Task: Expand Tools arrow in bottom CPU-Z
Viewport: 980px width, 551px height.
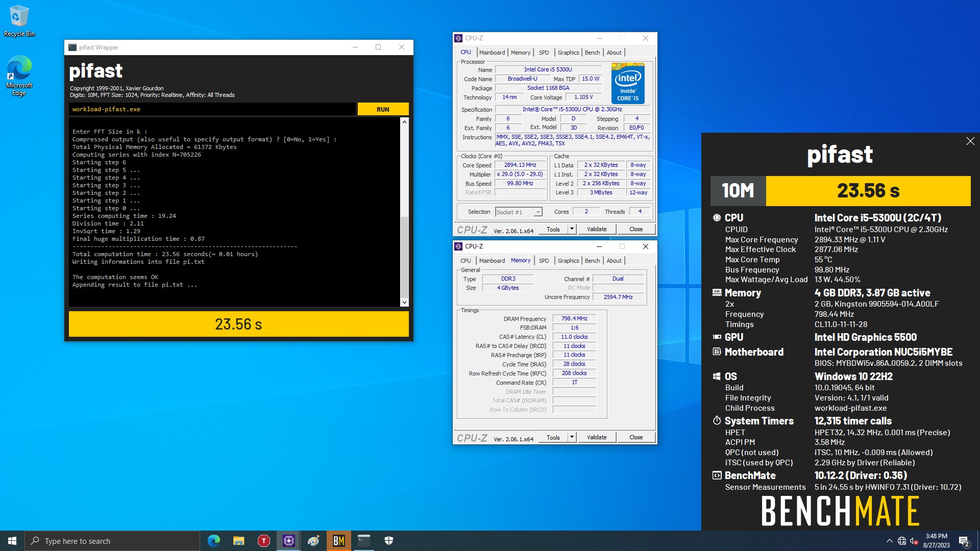Action: (572, 437)
